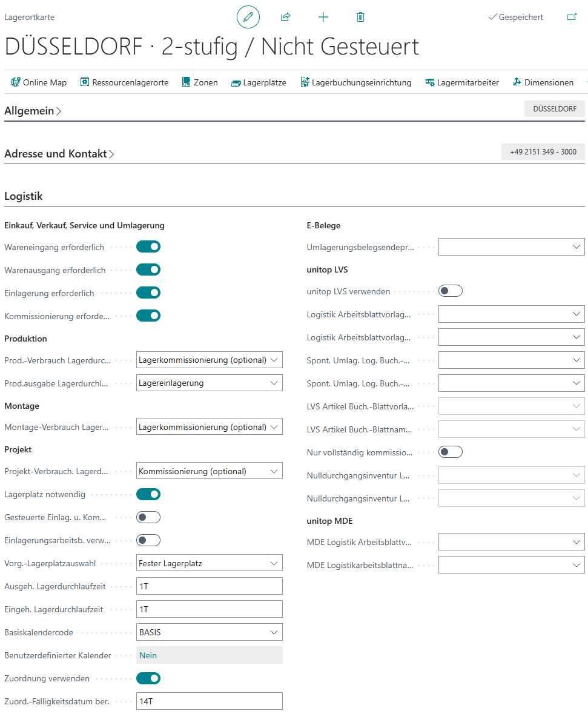This screenshot has width=588, height=714.
Task: Click the Ausgeh. Lagerdurchlaufzeit input field
Action: tap(209, 586)
